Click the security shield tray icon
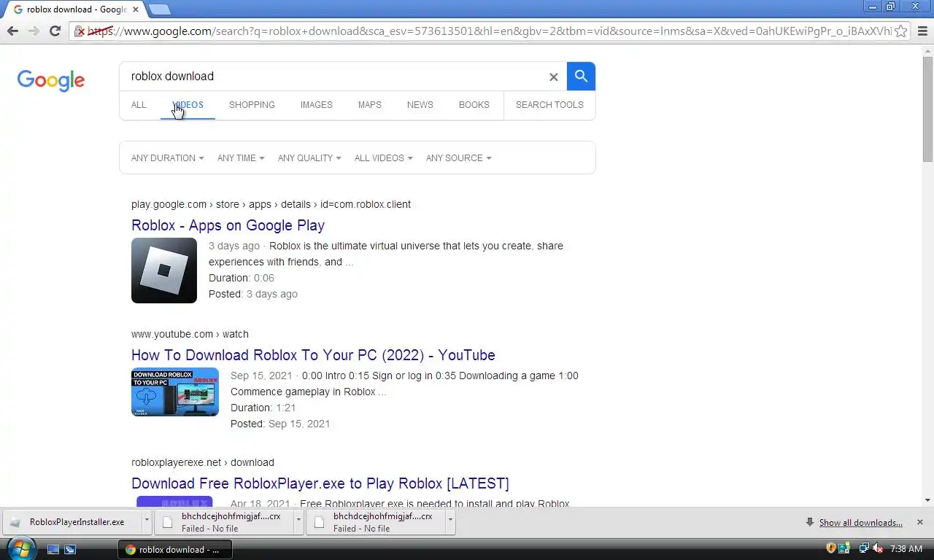 [x=831, y=548]
